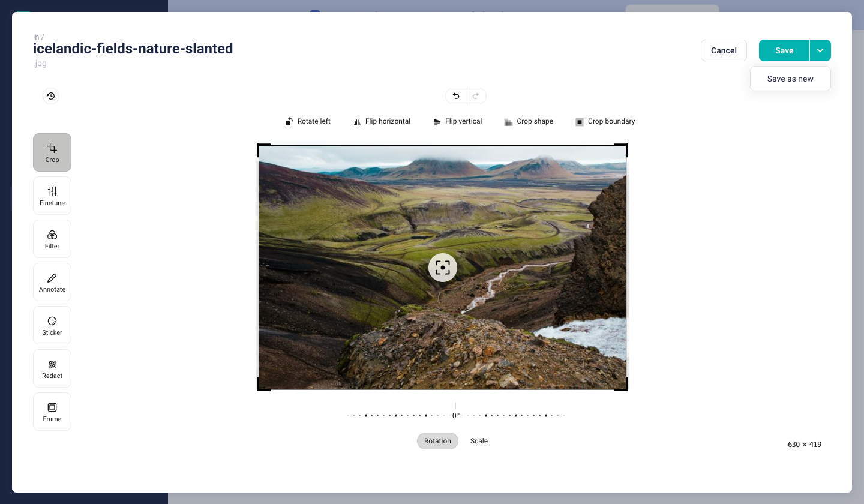Viewport: 864px width, 504px height.
Task: Click the rotation slider at 0°
Action: 456,415
